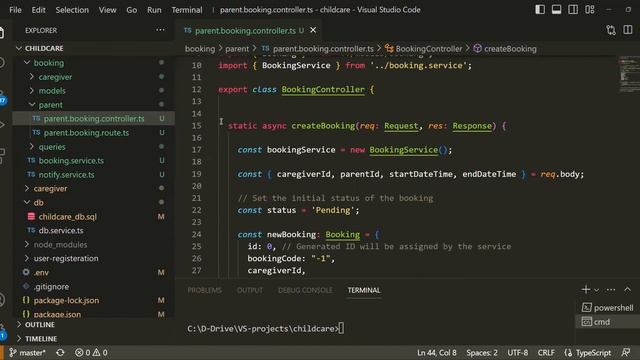Open the File menu
This screenshot has height=360, width=640.
coord(15,10)
